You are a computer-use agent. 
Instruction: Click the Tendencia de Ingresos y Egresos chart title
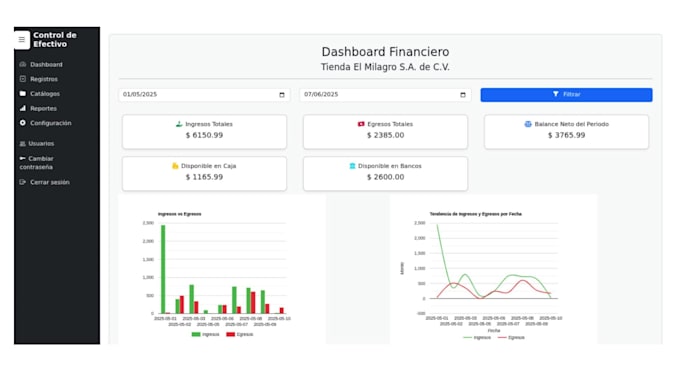coord(476,214)
